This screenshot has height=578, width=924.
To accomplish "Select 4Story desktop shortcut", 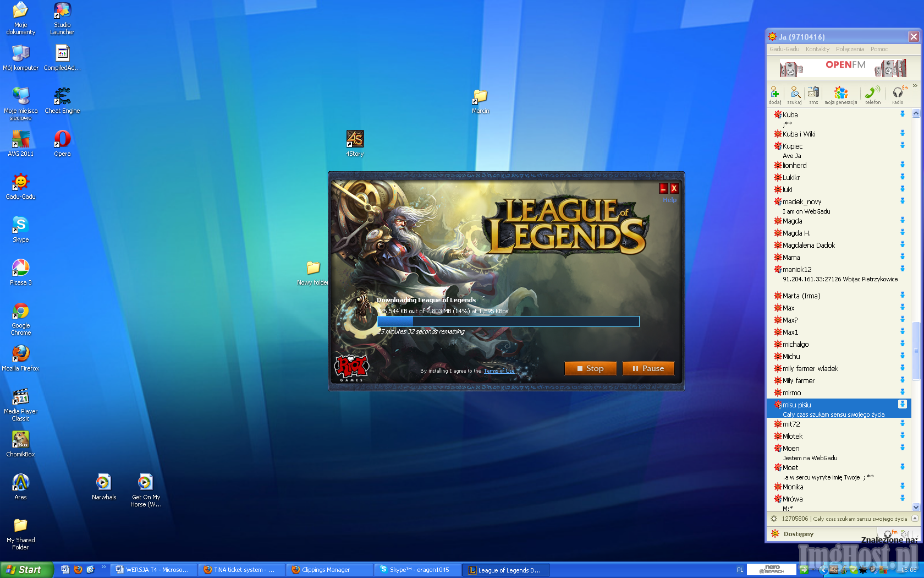I will (x=355, y=144).
